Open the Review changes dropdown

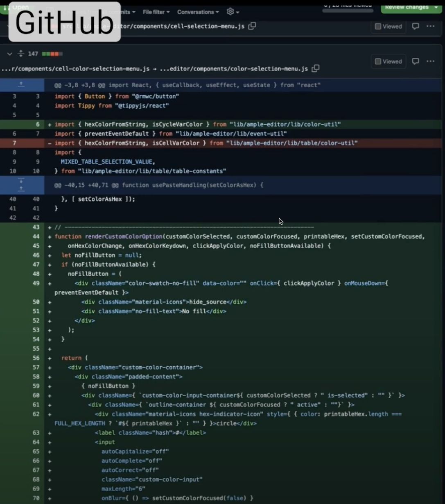[411, 7]
